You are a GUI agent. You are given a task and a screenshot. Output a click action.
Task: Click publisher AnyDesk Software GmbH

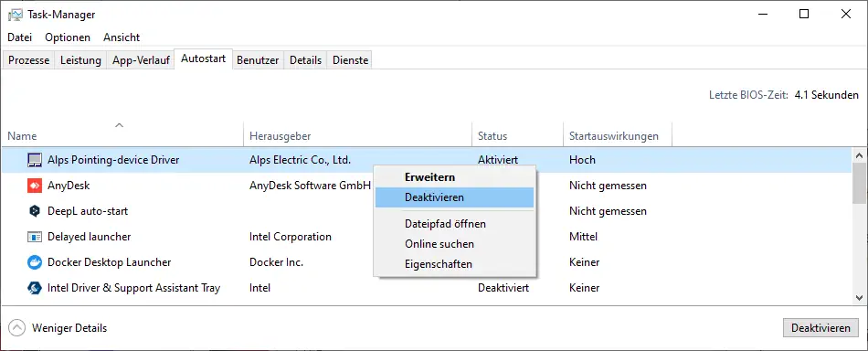[x=310, y=186]
